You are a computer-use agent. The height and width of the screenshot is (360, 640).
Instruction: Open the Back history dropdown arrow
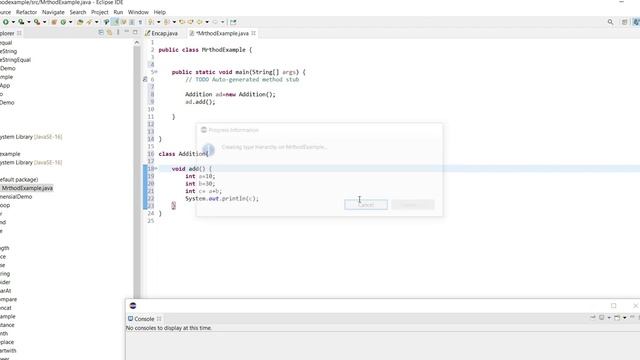pos(207,22)
